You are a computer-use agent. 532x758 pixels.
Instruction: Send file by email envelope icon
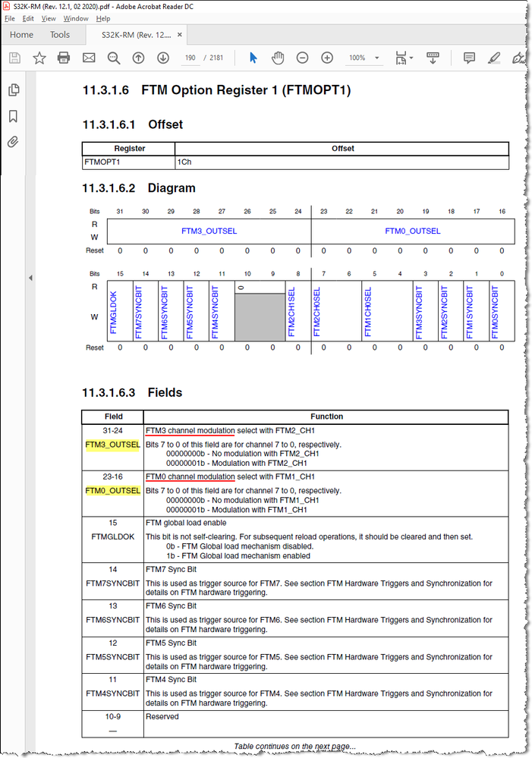pos(89,58)
